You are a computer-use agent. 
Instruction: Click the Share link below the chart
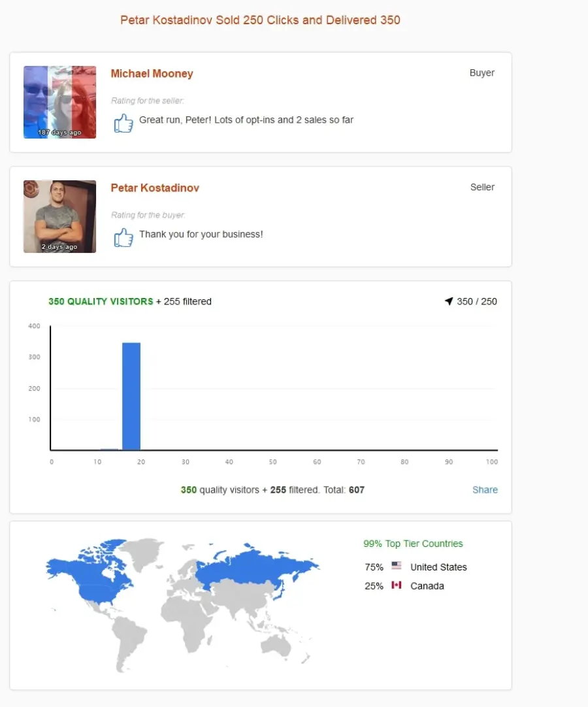[485, 489]
